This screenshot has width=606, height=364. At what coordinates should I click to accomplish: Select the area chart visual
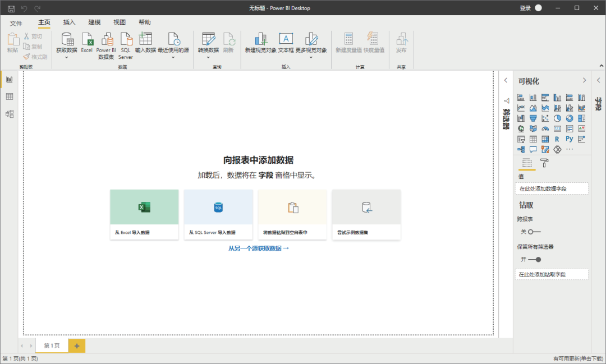[x=533, y=108]
